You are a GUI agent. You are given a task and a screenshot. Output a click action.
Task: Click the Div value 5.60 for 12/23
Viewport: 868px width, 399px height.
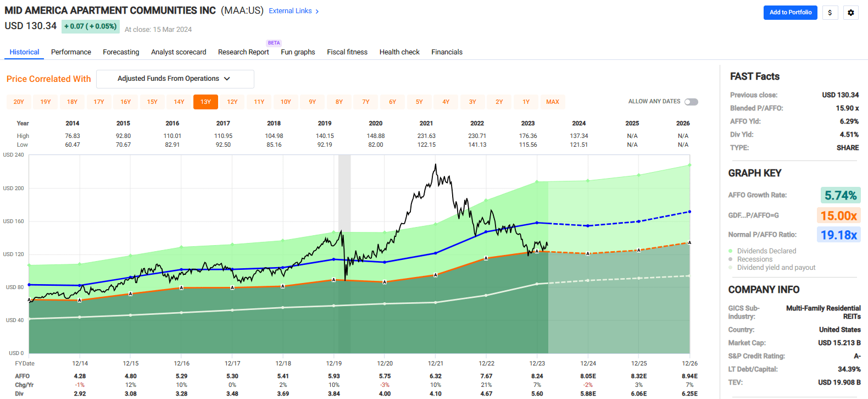click(x=537, y=394)
